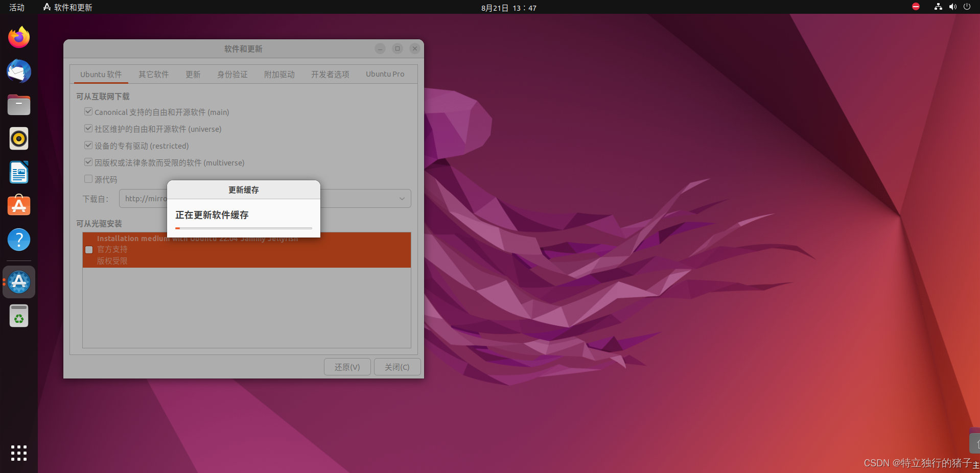Image resolution: width=980 pixels, height=473 pixels.
Task: Select the Installation medium list row
Action: point(247,250)
